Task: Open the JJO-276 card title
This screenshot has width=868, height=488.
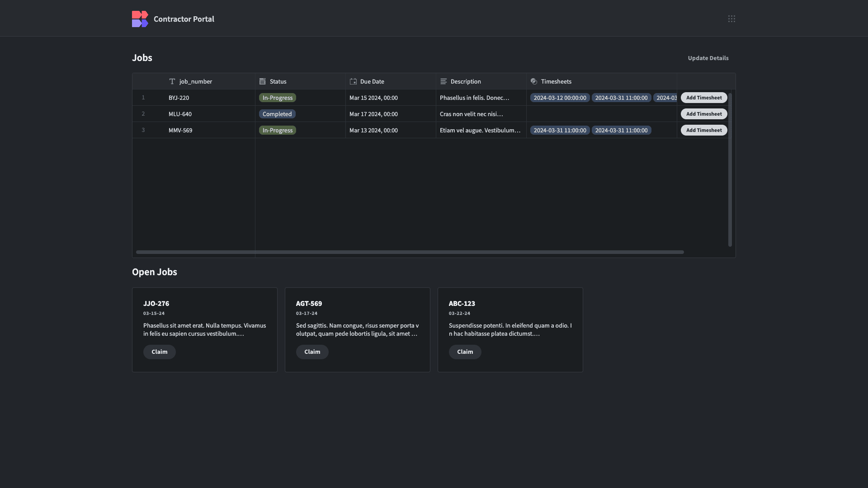Action: tap(156, 304)
